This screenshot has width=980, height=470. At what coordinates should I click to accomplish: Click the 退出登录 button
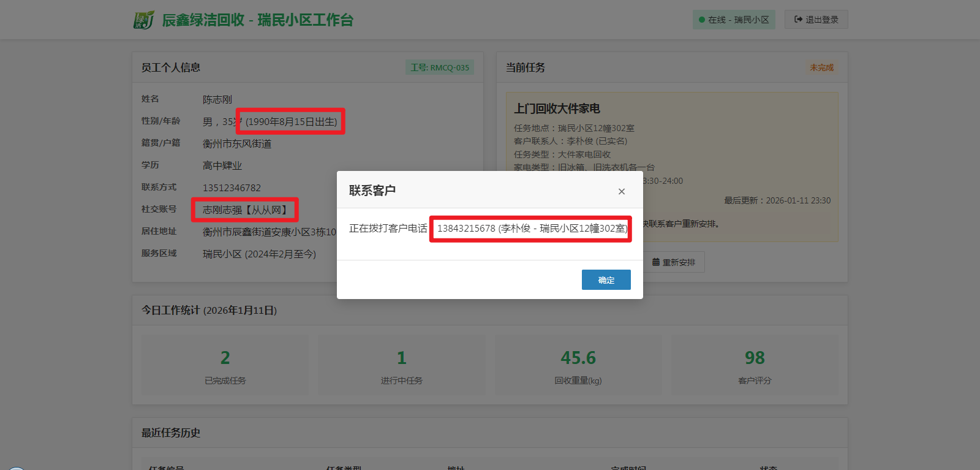(816, 20)
